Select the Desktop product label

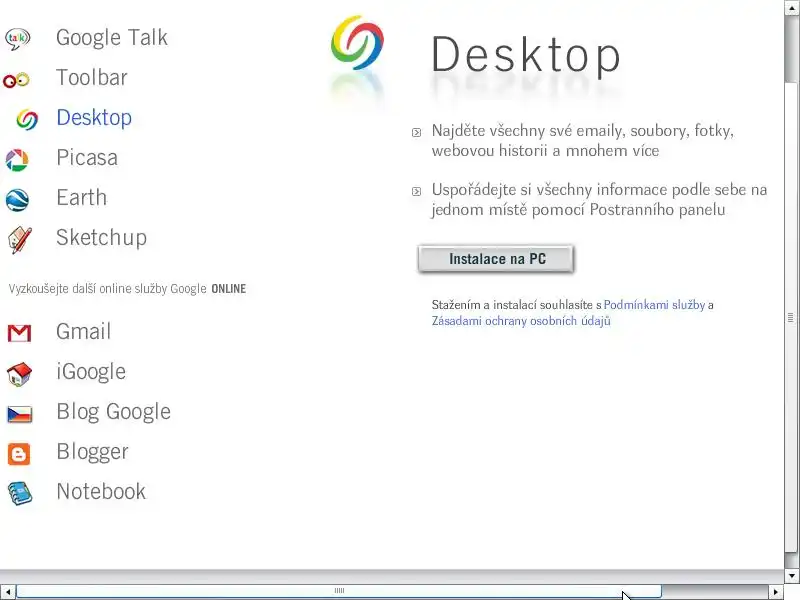(94, 118)
